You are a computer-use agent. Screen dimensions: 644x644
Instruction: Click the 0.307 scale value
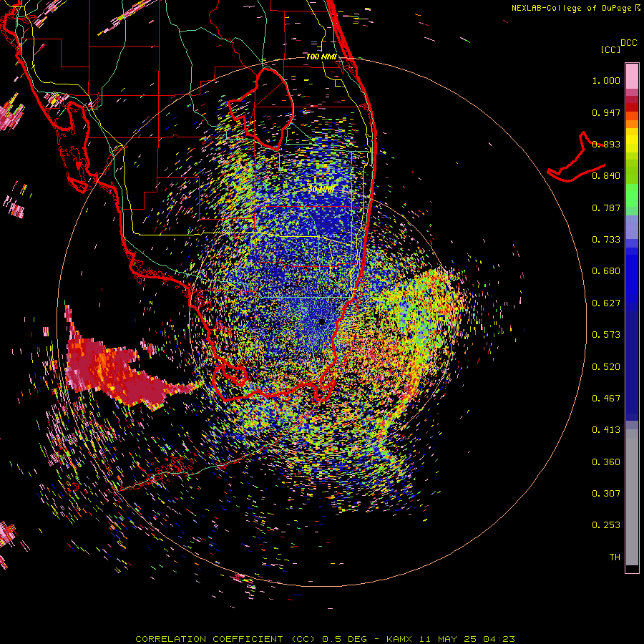606,494
